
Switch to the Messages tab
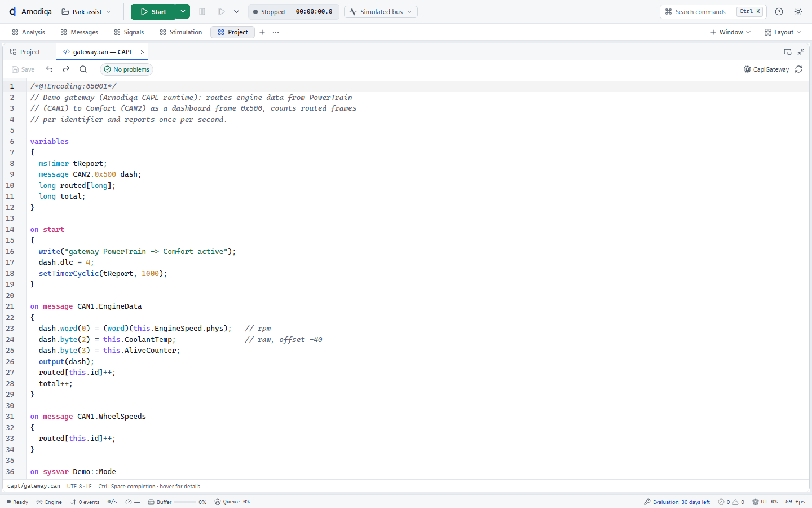80,32
